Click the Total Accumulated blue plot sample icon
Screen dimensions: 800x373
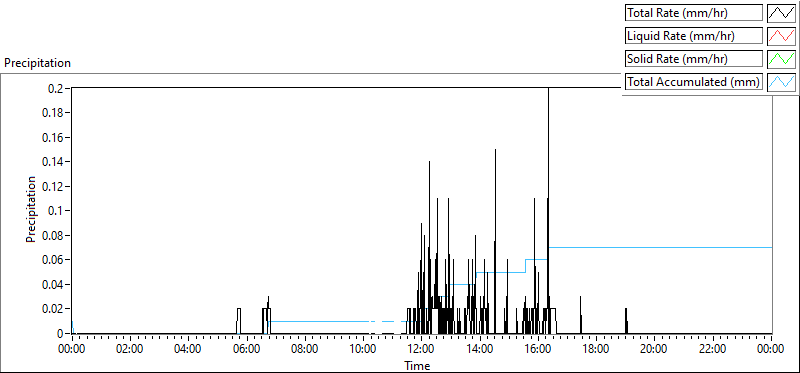(x=782, y=82)
